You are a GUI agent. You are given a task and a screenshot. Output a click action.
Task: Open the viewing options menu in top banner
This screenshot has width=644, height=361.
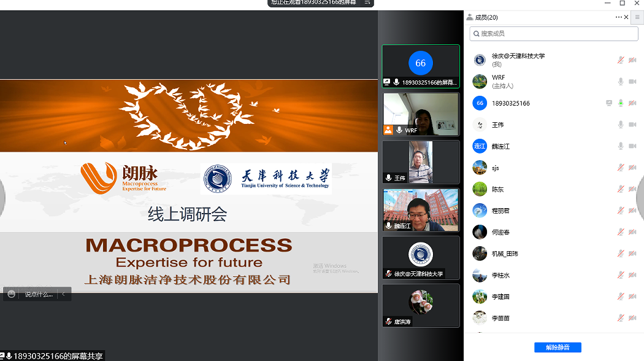367,2
